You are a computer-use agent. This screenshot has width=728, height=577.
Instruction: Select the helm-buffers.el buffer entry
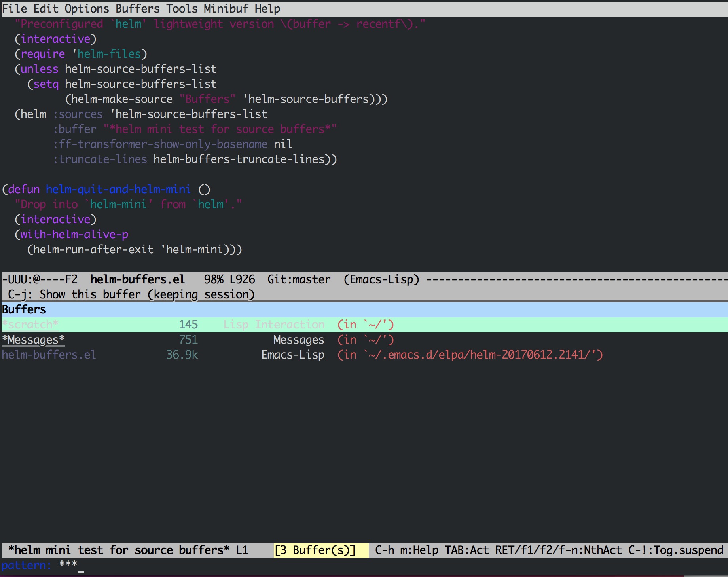(364, 355)
